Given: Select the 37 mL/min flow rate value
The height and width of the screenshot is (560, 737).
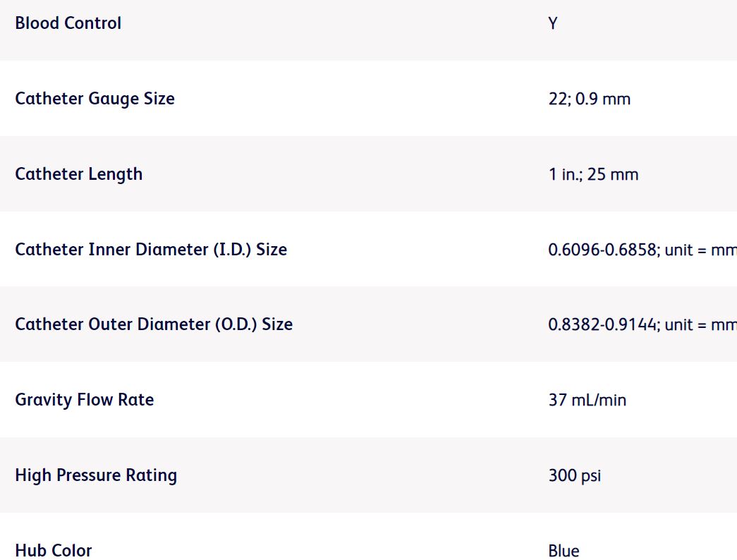Looking at the screenshot, I should pyautogui.click(x=587, y=401).
